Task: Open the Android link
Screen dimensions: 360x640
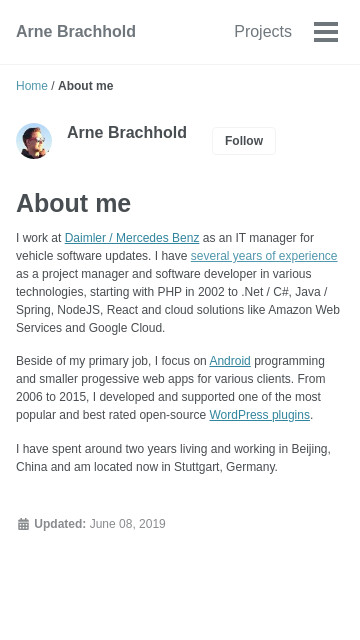Action: click(x=230, y=361)
